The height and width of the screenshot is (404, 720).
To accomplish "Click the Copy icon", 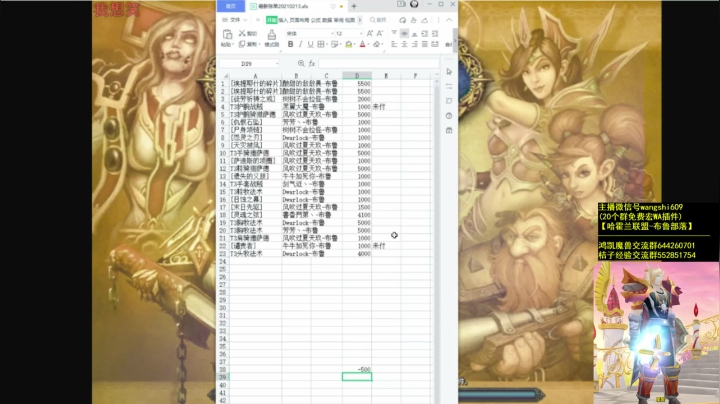I will coord(242,44).
